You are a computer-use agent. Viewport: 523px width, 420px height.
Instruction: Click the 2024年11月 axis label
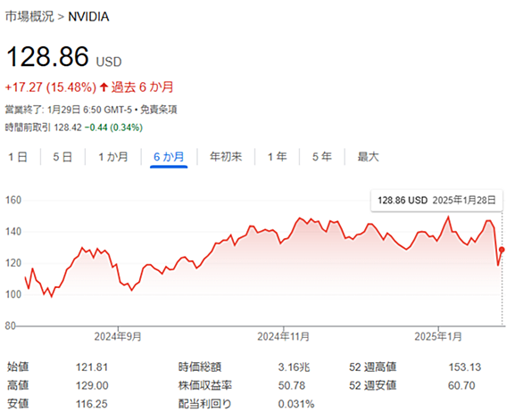283,337
